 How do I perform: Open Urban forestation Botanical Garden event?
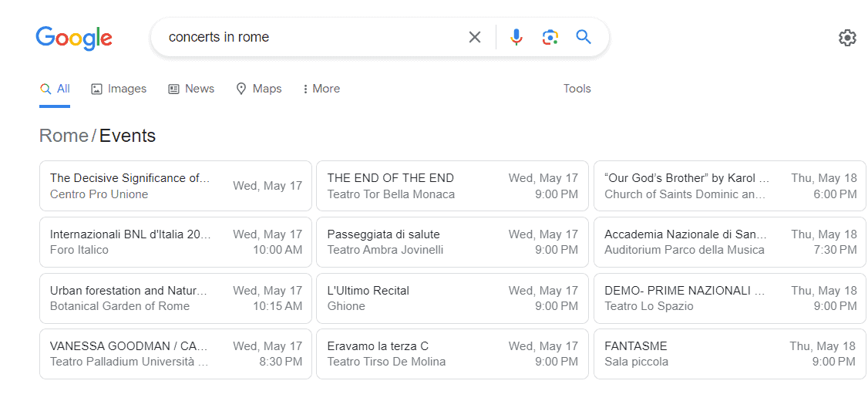pos(176,298)
